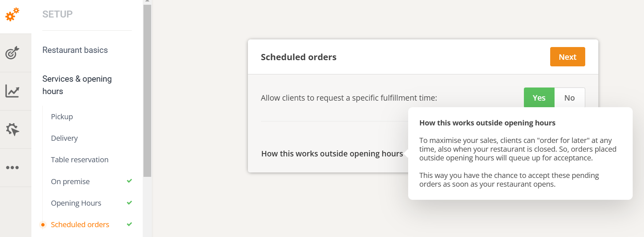Select Table reservation from the sidebar
This screenshot has height=237, width=644.
pyautogui.click(x=80, y=159)
